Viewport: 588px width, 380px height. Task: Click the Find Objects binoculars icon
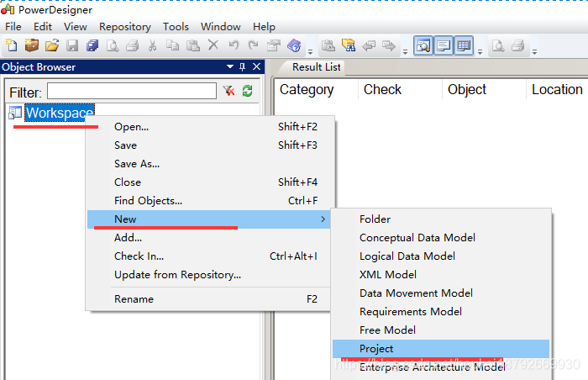(x=349, y=45)
